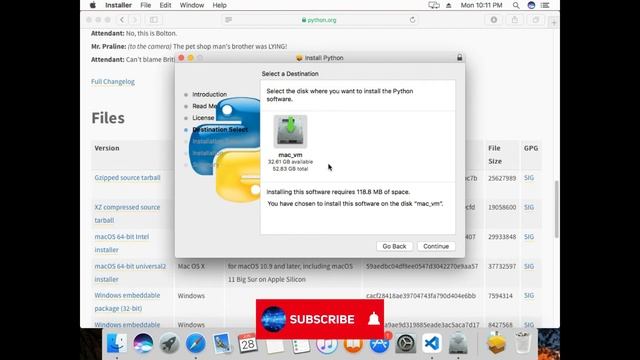Image resolution: width=640 pixels, height=360 pixels.
Task: Toggle the Safari sidebar button
Action: point(153,20)
